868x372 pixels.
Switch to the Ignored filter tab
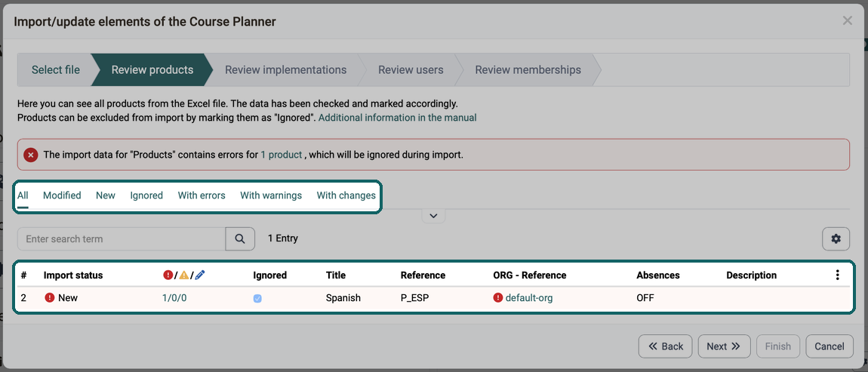[x=146, y=195]
